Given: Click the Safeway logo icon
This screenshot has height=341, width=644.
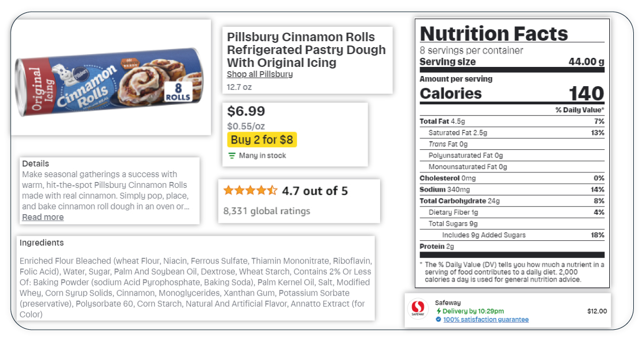Looking at the screenshot, I should (418, 310).
